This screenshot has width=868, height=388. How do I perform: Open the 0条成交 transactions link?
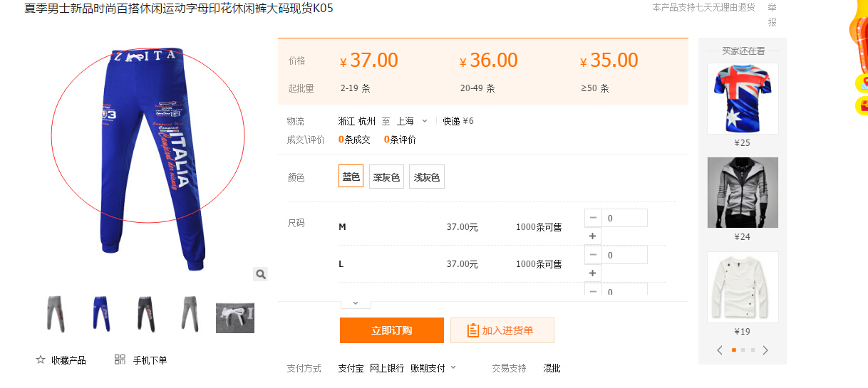click(354, 140)
